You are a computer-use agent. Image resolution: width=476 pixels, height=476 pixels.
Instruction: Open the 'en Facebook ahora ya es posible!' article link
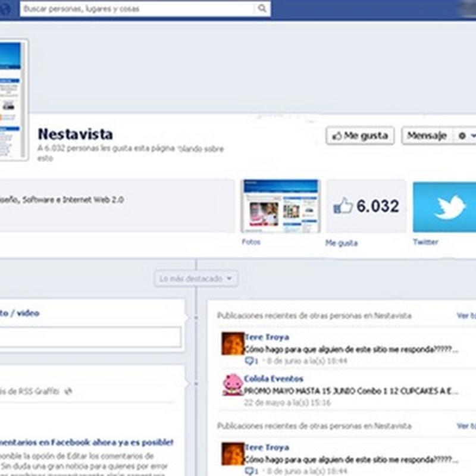(x=86, y=442)
